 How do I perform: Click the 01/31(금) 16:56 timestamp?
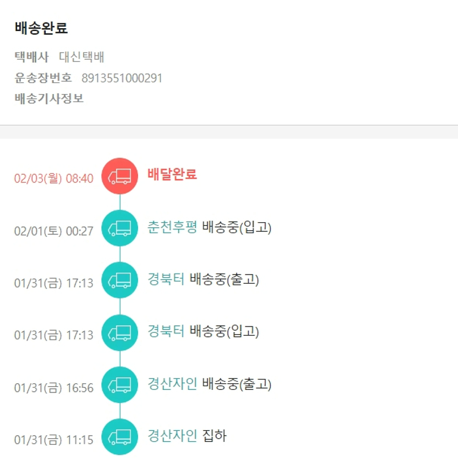point(54,388)
